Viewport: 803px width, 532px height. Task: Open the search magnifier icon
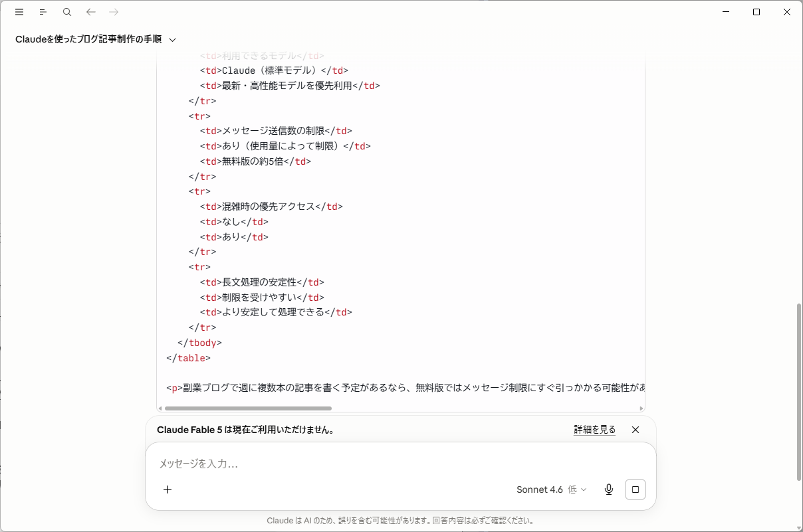67,12
